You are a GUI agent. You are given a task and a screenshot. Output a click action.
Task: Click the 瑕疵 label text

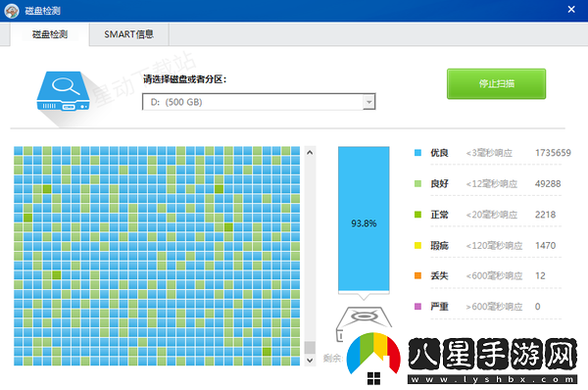pos(439,246)
